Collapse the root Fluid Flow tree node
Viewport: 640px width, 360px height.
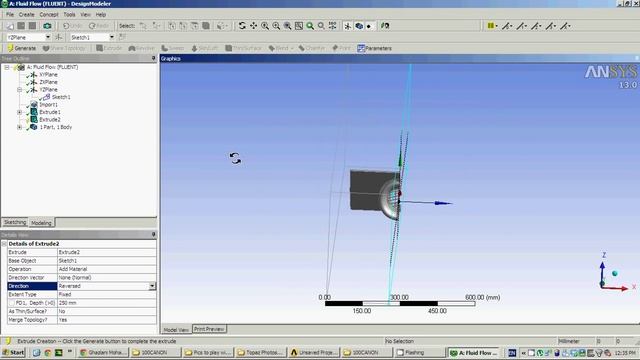7,67
